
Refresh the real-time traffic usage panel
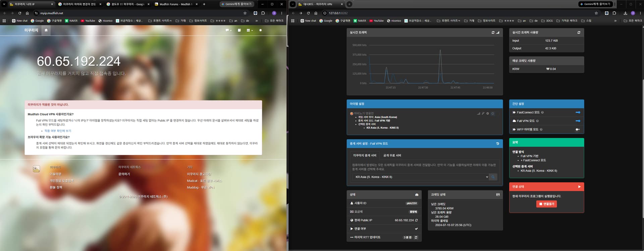[x=579, y=33]
